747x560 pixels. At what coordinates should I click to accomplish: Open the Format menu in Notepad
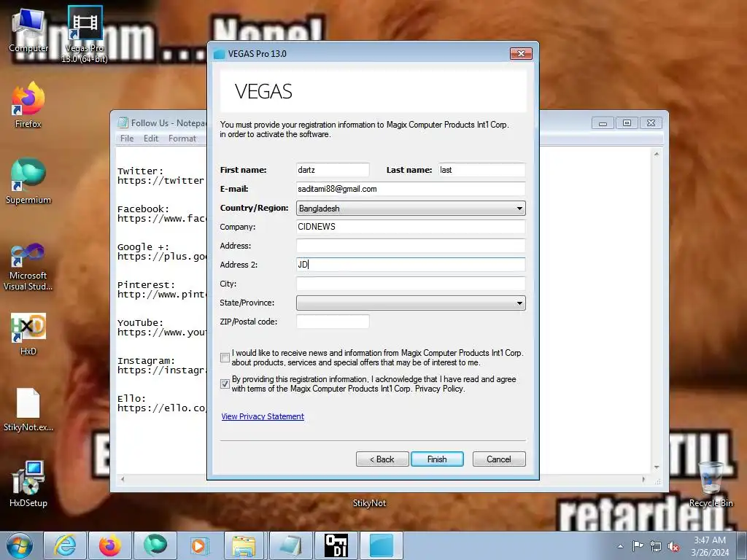click(182, 139)
